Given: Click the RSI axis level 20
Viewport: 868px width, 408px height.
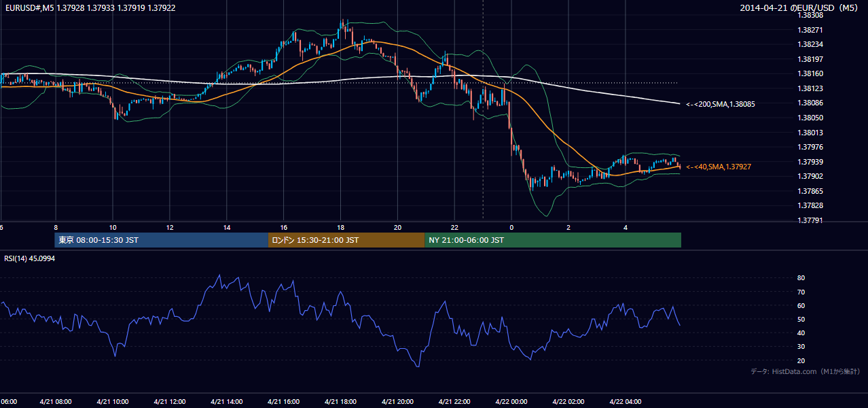Looking at the screenshot, I should [801, 360].
